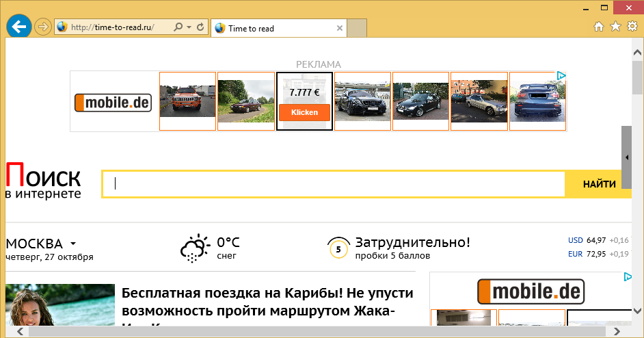The height and width of the screenshot is (338, 644).
Task: Expand the address bar dropdown arrow
Action: click(x=189, y=28)
